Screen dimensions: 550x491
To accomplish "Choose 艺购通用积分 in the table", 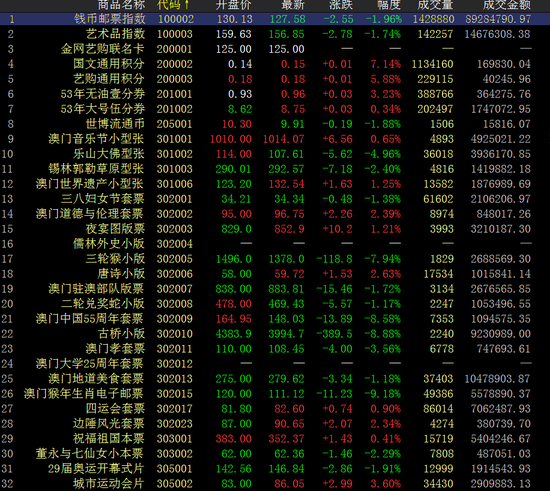I will (109, 79).
